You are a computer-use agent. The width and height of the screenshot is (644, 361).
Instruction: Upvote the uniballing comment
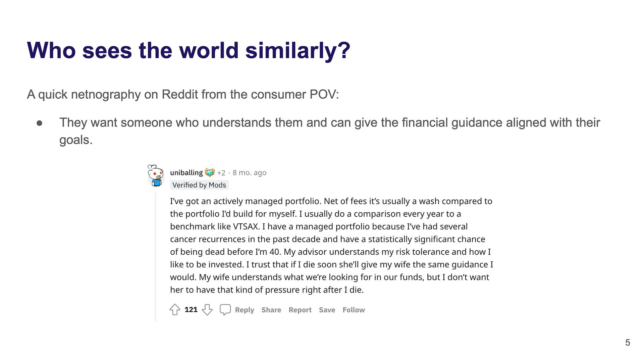click(x=175, y=309)
